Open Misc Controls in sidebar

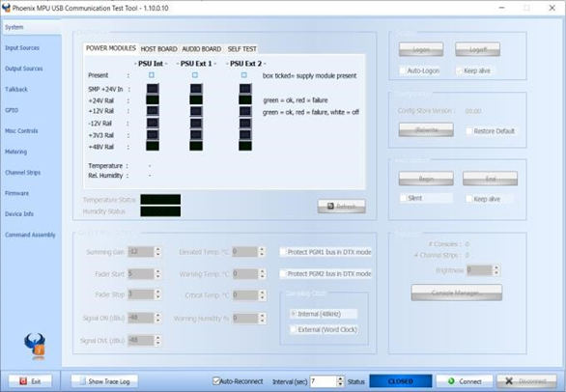point(21,130)
